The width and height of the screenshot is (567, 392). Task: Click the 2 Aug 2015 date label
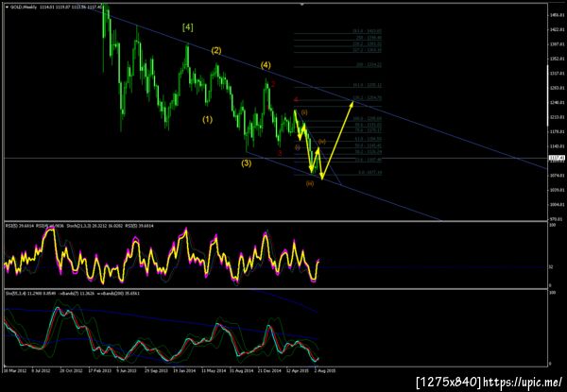coord(325,370)
